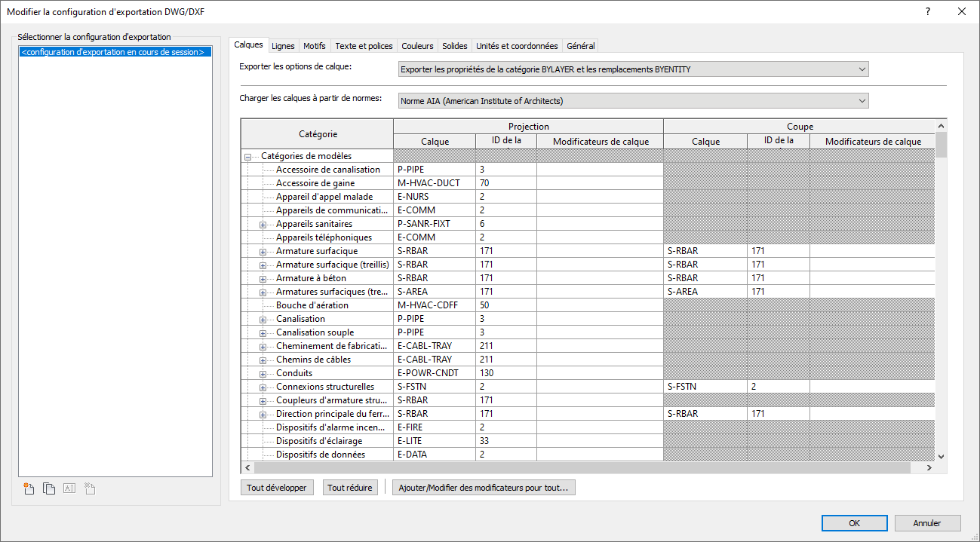Expand the Appareils sanitaires category

tap(263, 225)
